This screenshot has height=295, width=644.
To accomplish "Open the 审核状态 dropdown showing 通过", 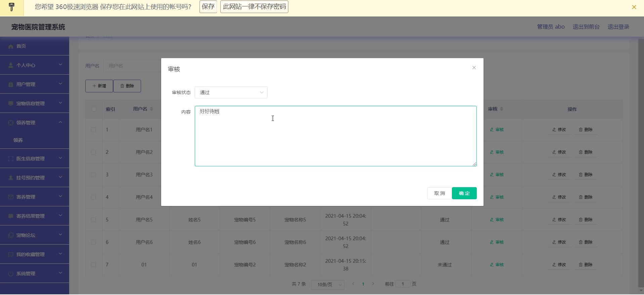I will tap(231, 92).
